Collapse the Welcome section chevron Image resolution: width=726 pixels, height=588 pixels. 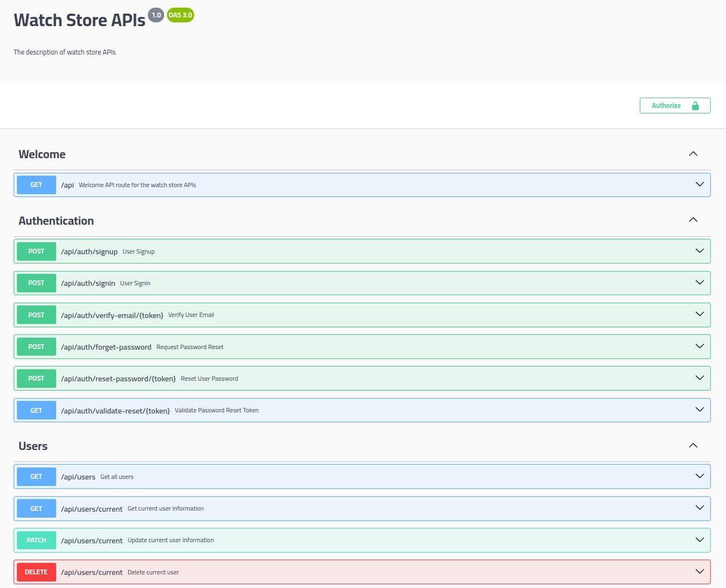tap(693, 154)
